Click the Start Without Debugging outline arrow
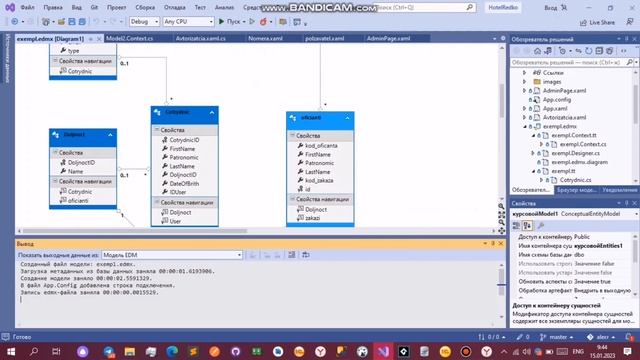The width and height of the screenshot is (640, 360). 252,22
